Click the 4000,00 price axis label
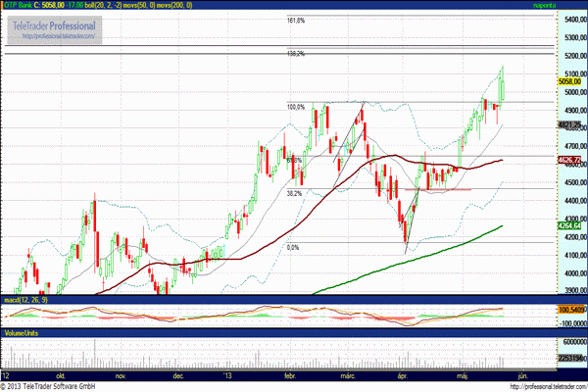This screenshot has height=392, width=588. [x=575, y=273]
